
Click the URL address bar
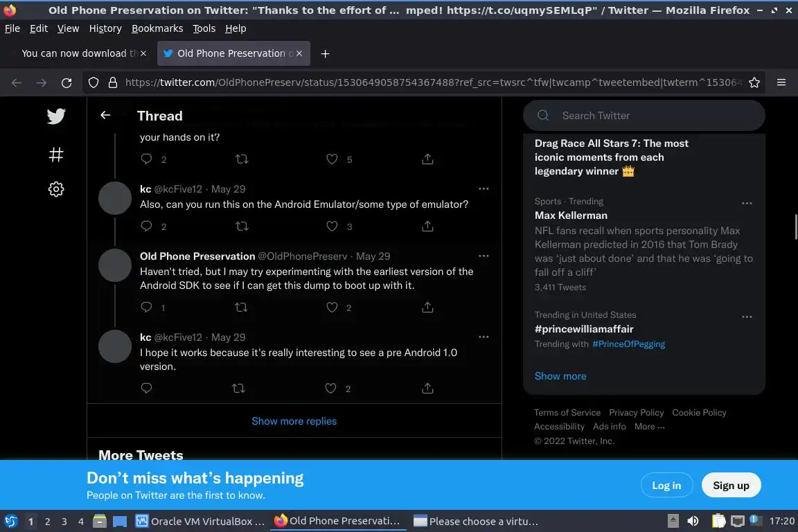pos(432,82)
